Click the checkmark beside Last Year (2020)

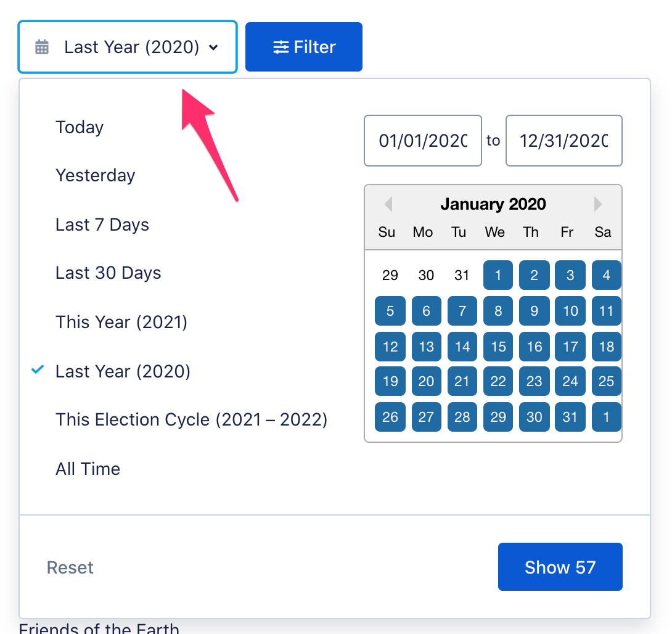[x=38, y=370]
